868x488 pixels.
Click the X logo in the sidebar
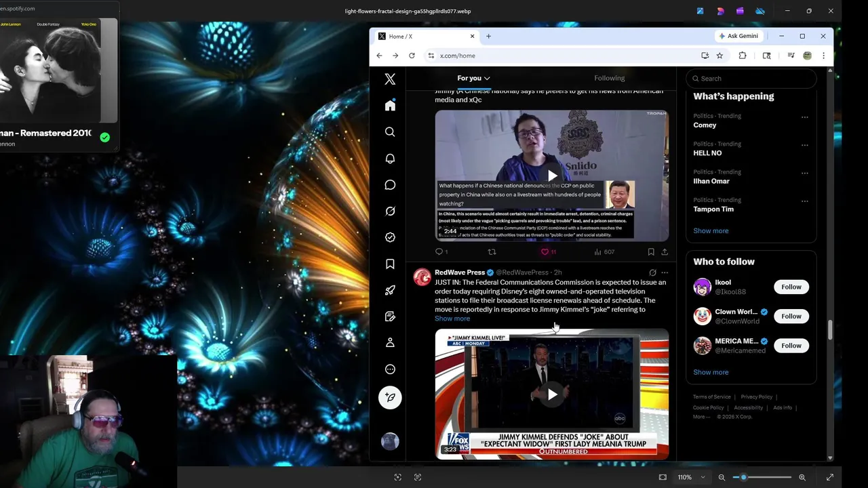390,79
